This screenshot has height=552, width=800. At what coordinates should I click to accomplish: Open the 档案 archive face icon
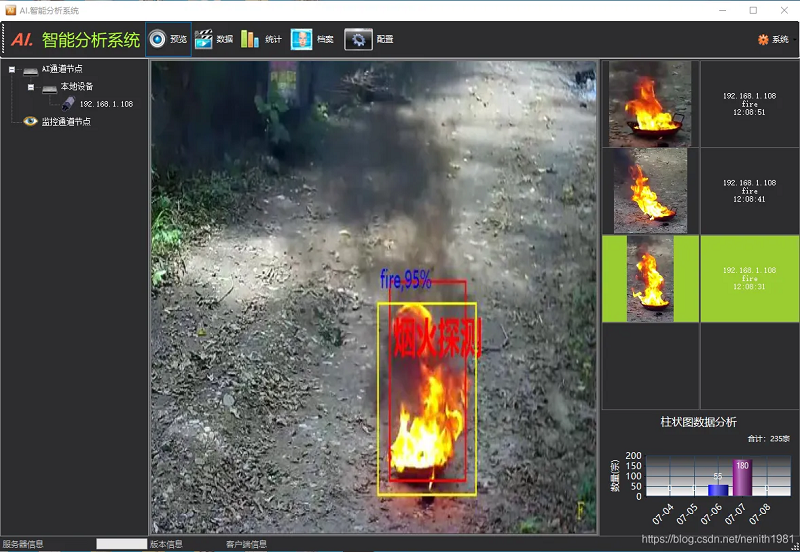tap(301, 39)
